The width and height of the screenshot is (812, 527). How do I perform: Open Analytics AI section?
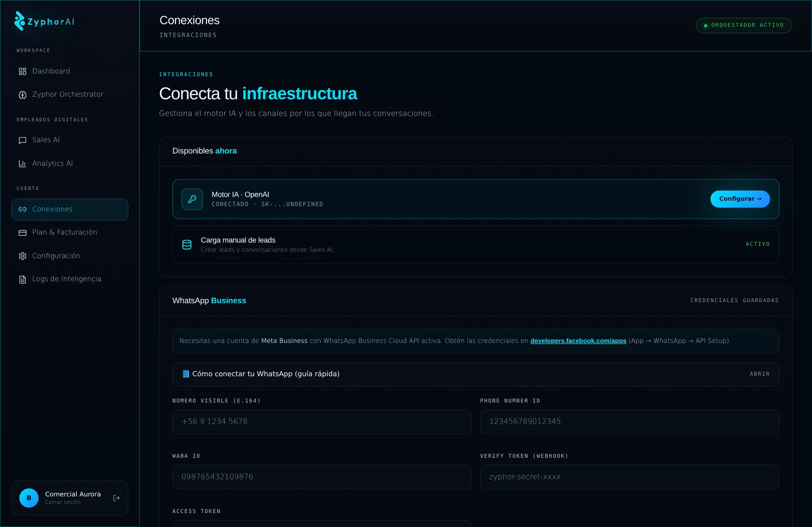coord(70,164)
